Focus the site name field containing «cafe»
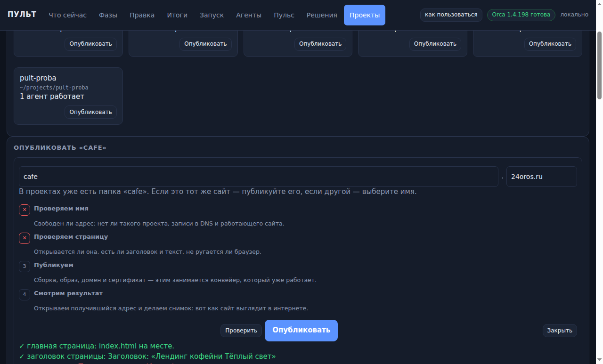 (259, 177)
